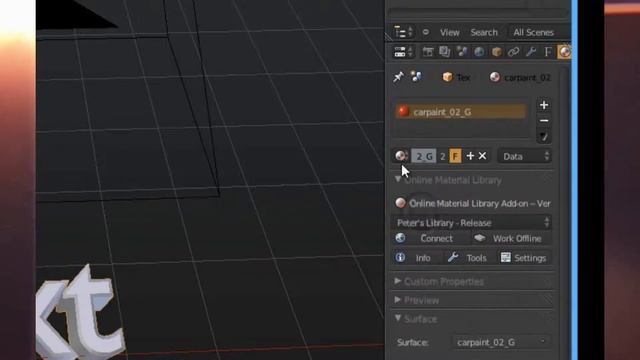Open the Properties editor type selector
The image size is (640, 360).
tap(404, 52)
